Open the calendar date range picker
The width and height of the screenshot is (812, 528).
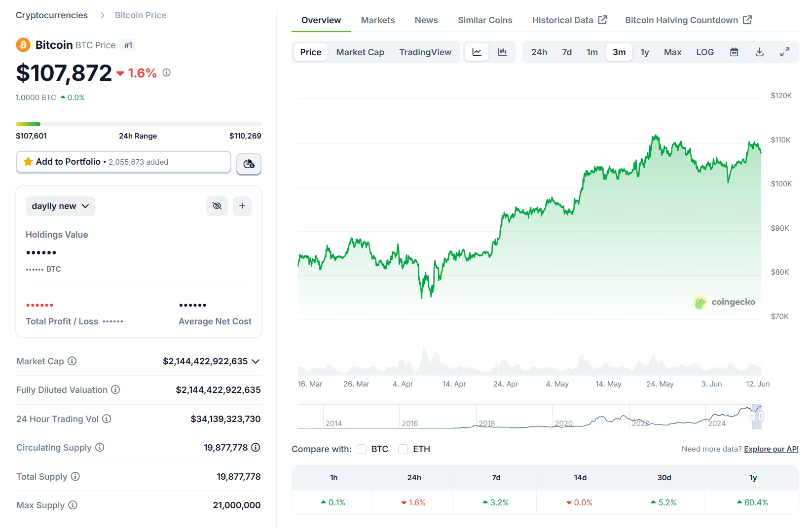734,52
